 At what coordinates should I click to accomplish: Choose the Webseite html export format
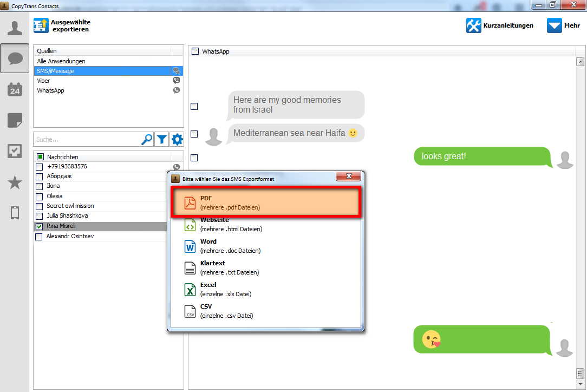266,224
